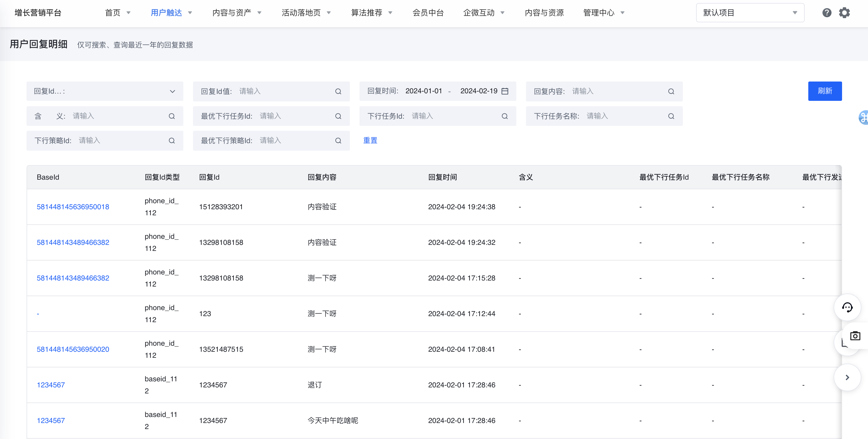This screenshot has width=868, height=439.
Task: Click the 重置 reset link
Action: point(370,140)
